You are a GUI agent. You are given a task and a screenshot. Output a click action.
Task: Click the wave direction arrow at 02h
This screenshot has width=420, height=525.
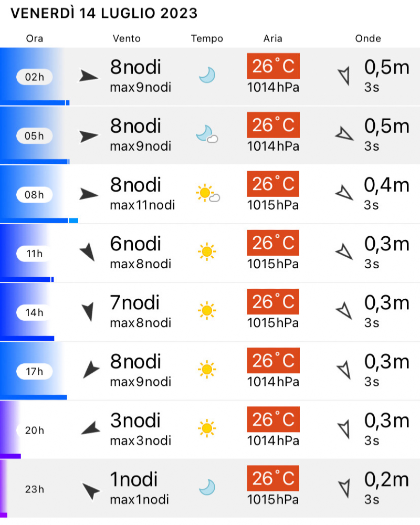pyautogui.click(x=344, y=76)
